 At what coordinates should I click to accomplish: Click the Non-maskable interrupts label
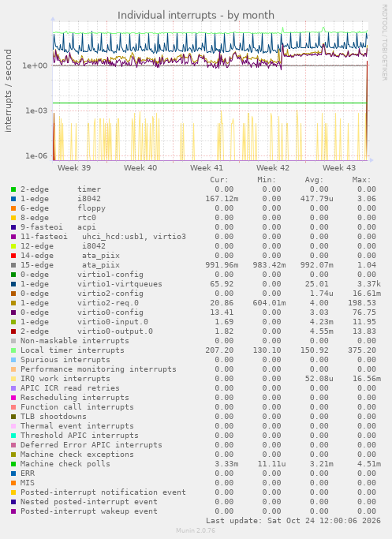75,341
